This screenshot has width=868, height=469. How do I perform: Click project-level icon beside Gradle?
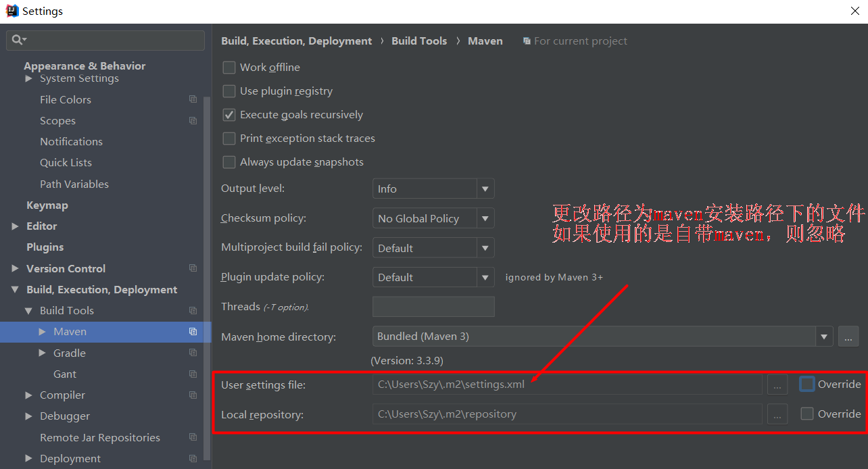pos(193,353)
